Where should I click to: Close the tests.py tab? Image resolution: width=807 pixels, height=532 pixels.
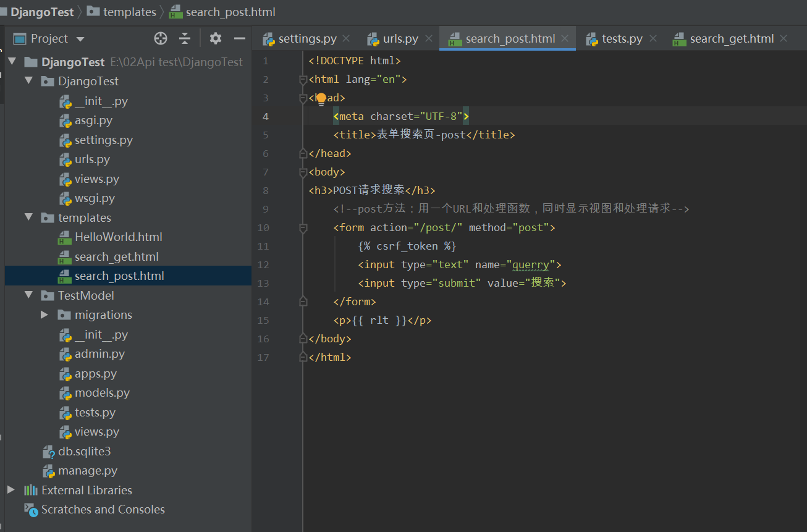coord(653,38)
